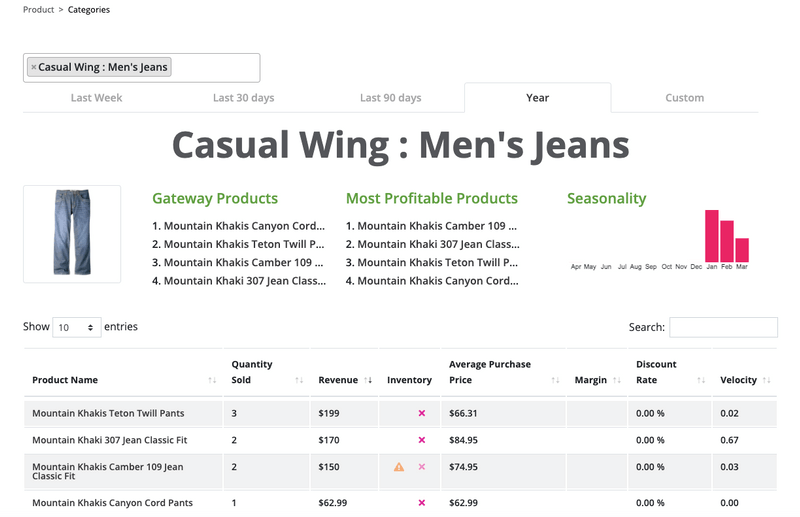Sort by Velocity column arrows
The width and height of the screenshot is (800, 517).
767,380
